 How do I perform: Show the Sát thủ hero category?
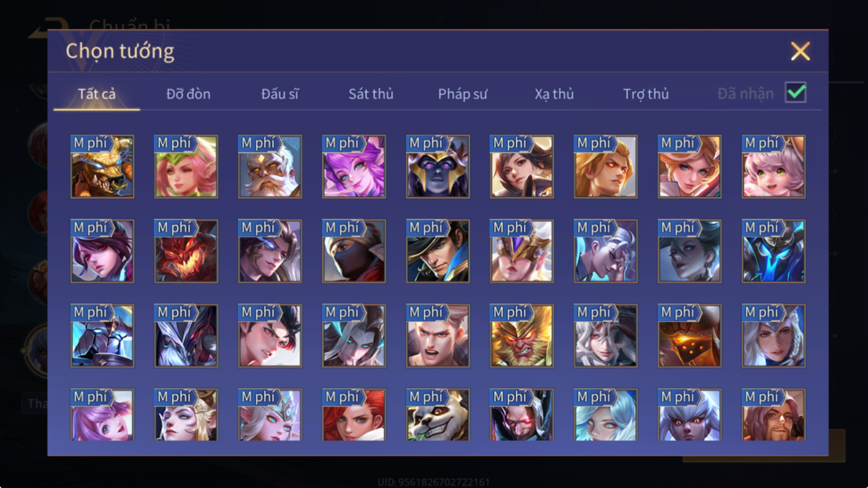(x=371, y=94)
